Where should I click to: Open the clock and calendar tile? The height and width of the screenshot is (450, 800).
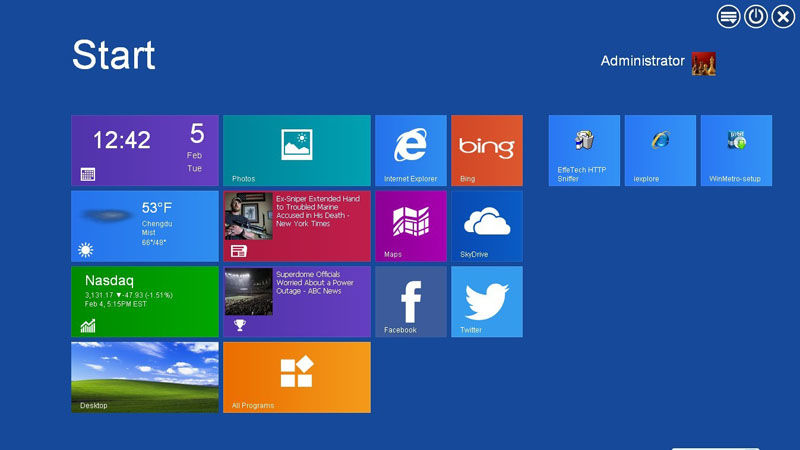pyautogui.click(x=145, y=151)
